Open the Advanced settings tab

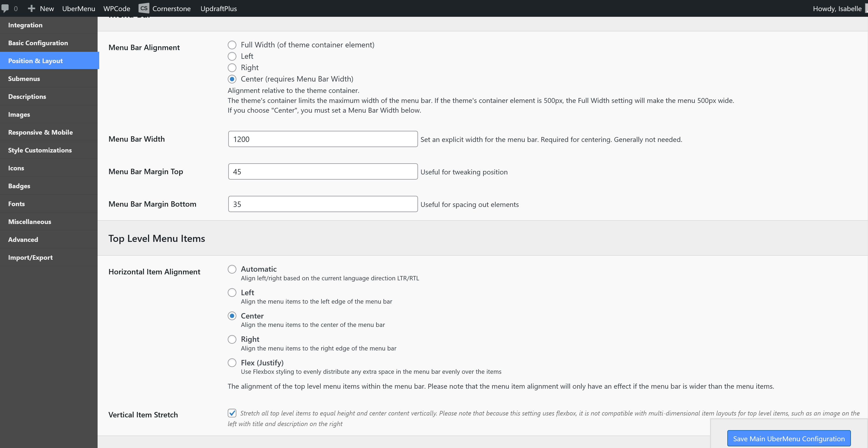[49, 239]
